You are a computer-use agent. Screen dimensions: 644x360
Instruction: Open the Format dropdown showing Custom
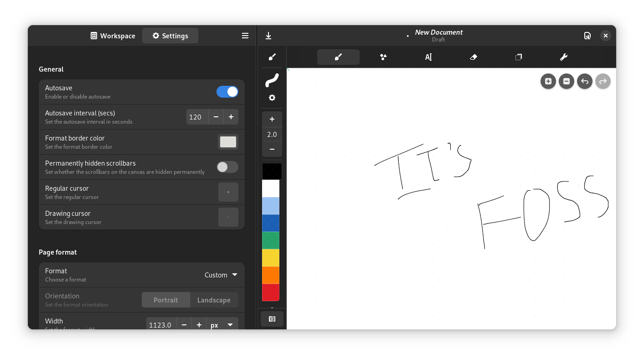pos(221,275)
